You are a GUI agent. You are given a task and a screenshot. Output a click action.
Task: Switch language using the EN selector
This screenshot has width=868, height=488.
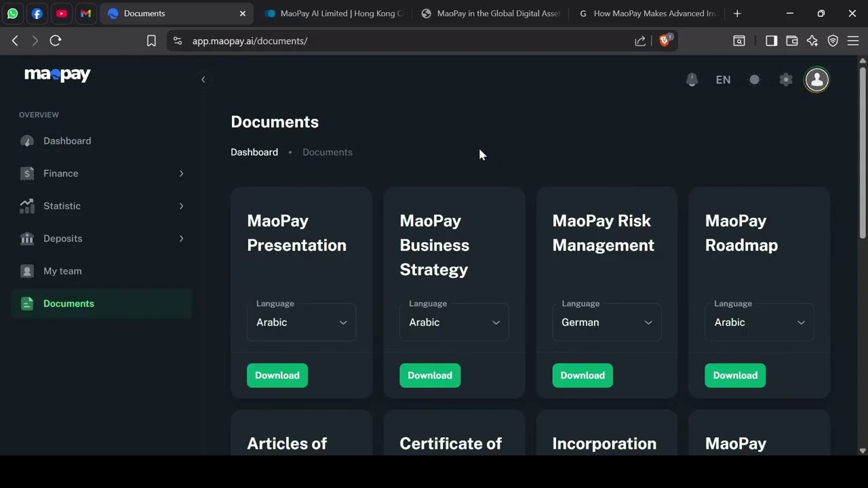coord(723,80)
